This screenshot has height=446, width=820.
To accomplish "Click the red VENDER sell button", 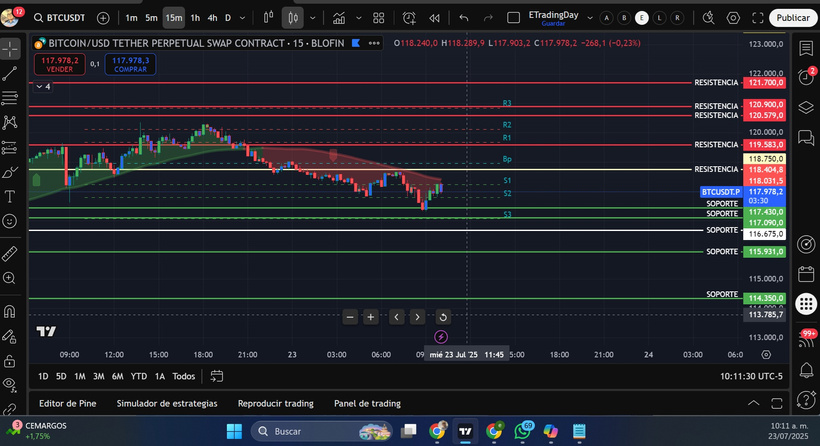I will [x=59, y=64].
